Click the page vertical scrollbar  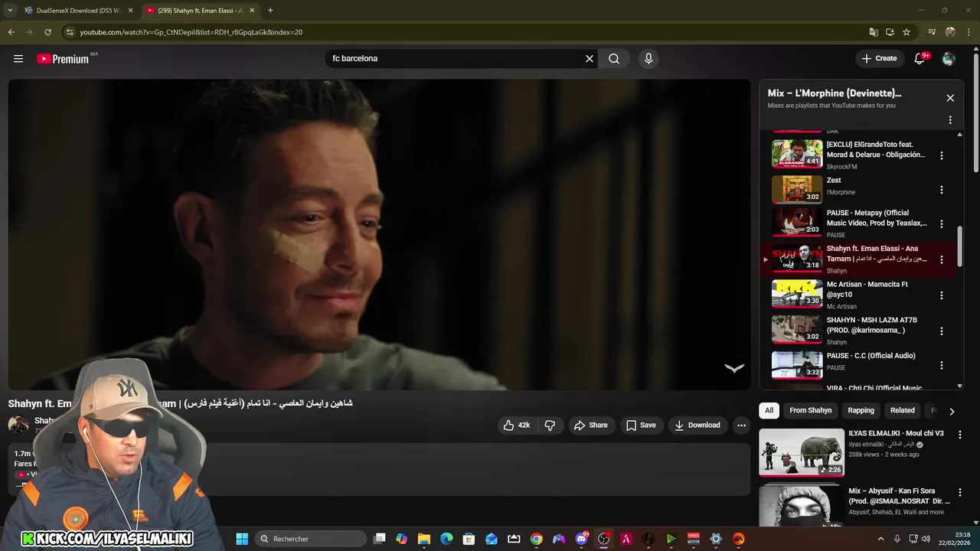tap(975, 111)
